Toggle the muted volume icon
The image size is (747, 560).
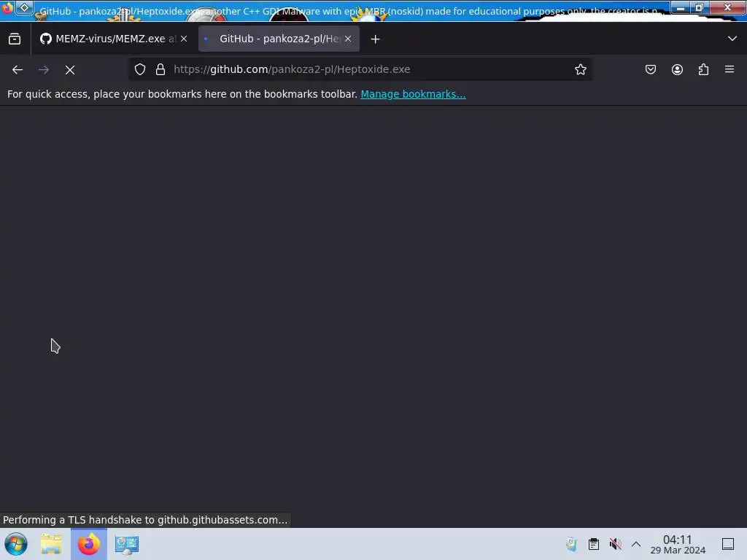[615, 544]
